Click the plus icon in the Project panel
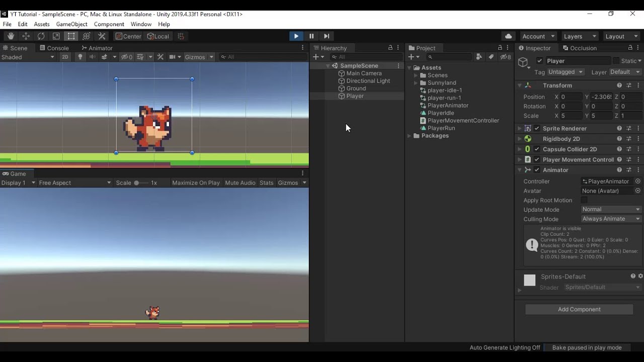This screenshot has width=644, height=362. tap(411, 57)
